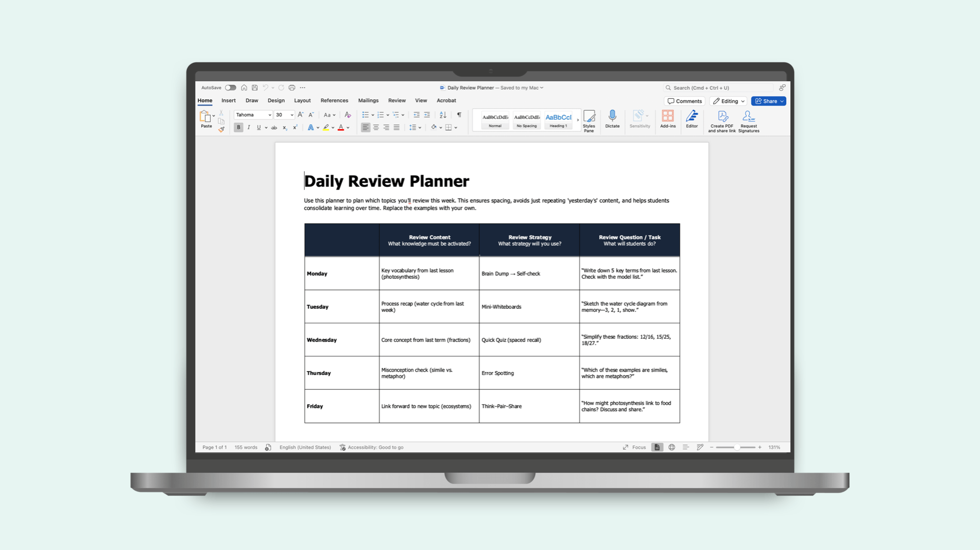The height and width of the screenshot is (550, 980).
Task: Apply the yellow text highlight color
Action: [326, 127]
